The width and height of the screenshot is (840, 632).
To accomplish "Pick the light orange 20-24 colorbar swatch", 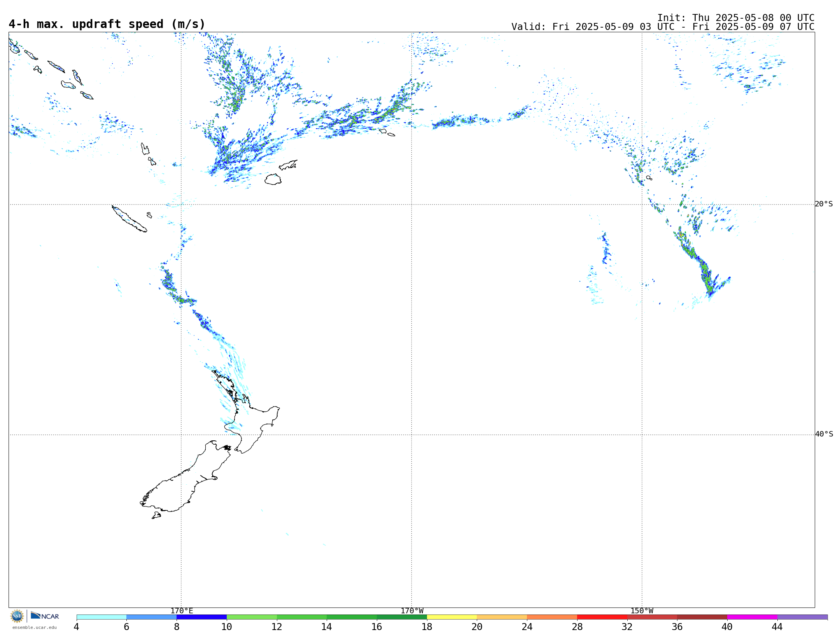I will pos(502,617).
